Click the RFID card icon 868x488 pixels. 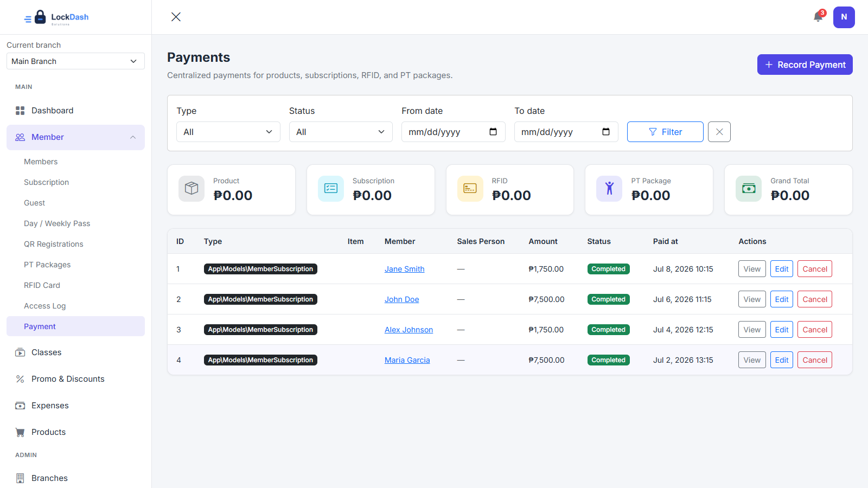(470, 189)
